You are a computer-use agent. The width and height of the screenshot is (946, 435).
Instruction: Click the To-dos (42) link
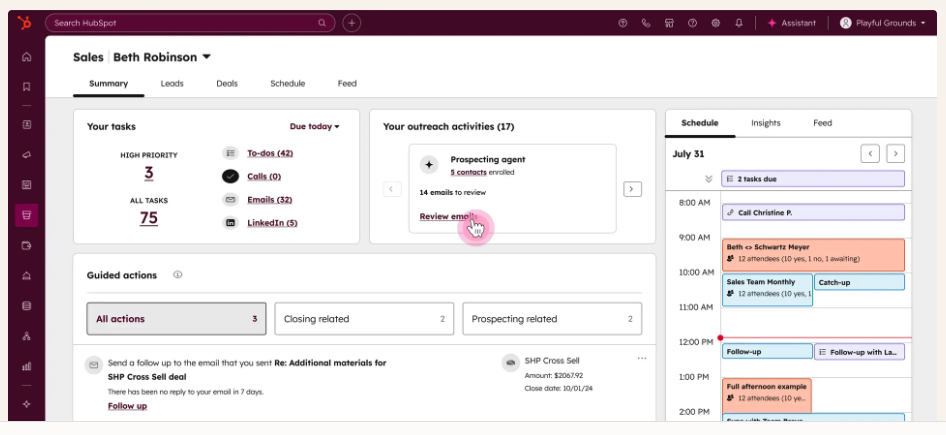(270, 153)
